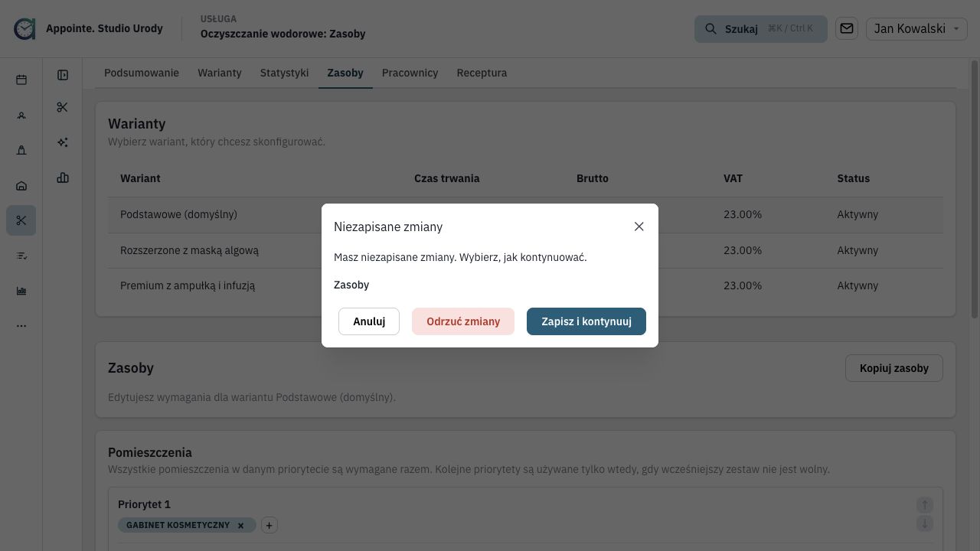Click the Szukaj search field
Image resolution: width=980 pixels, height=551 pixels.
pyautogui.click(x=761, y=29)
